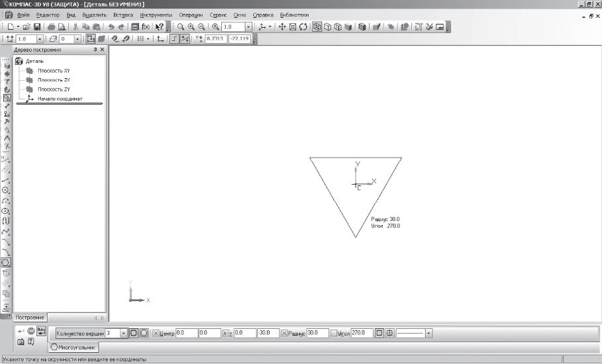
Task: Select the Arc tool in left toolbar
Action: tap(6, 201)
